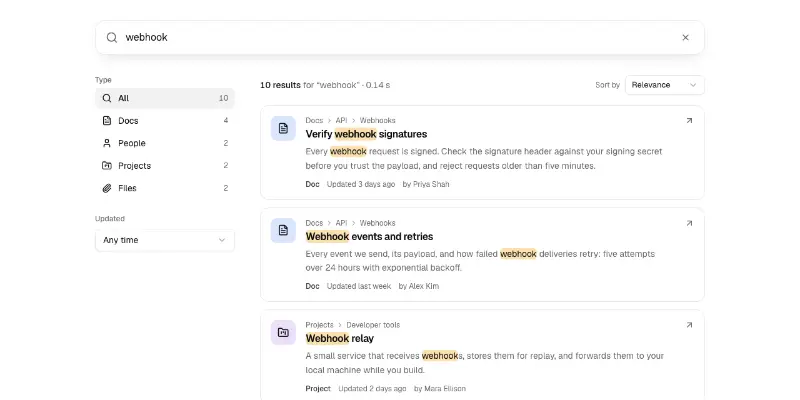Click Webhooks breadcrumb in Webhook events and retries card
800x400 pixels.
pos(378,223)
